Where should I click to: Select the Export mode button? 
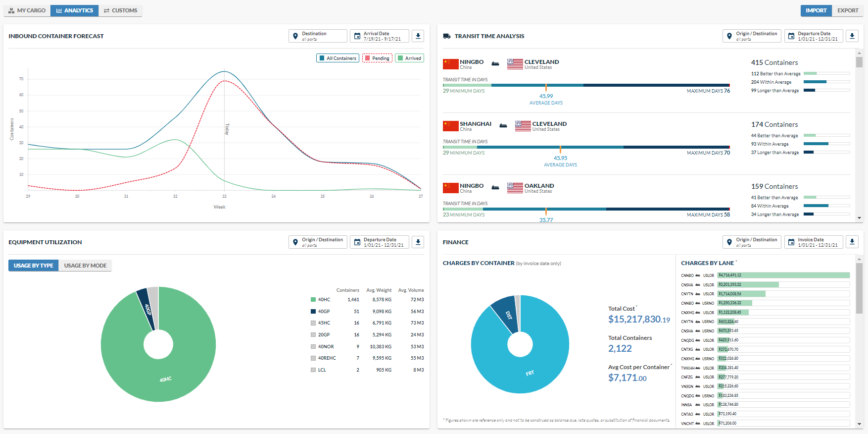click(x=848, y=10)
